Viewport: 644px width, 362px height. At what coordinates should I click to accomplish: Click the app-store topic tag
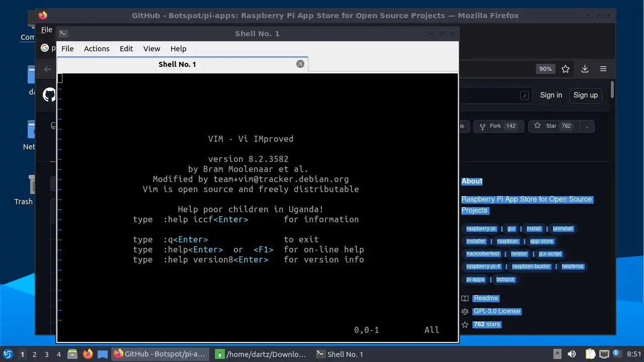[541, 241]
